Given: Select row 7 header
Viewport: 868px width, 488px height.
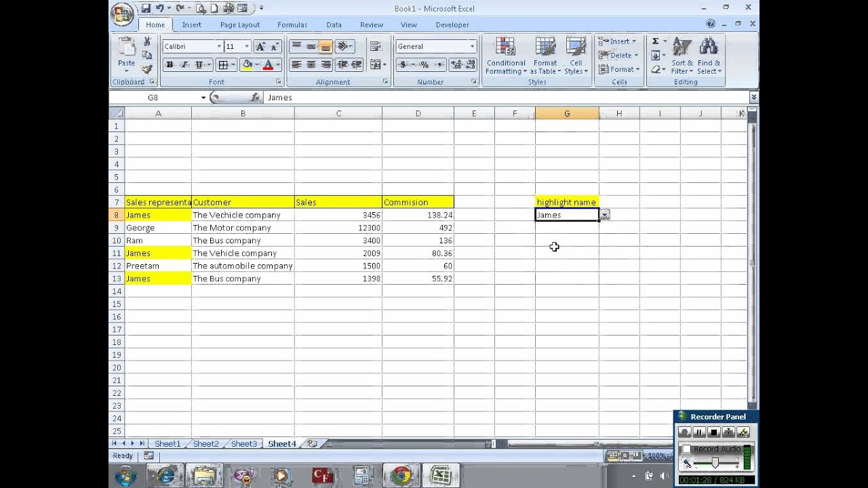Looking at the screenshot, I should [x=117, y=202].
